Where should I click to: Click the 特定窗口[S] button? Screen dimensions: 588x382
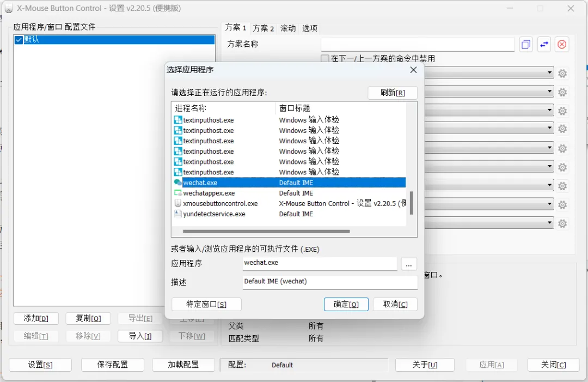[x=206, y=304]
